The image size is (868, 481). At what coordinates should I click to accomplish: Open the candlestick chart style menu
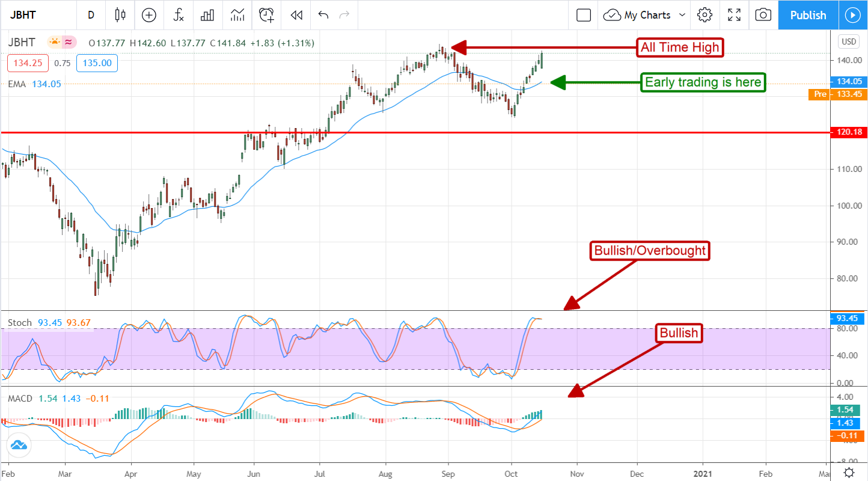point(120,15)
